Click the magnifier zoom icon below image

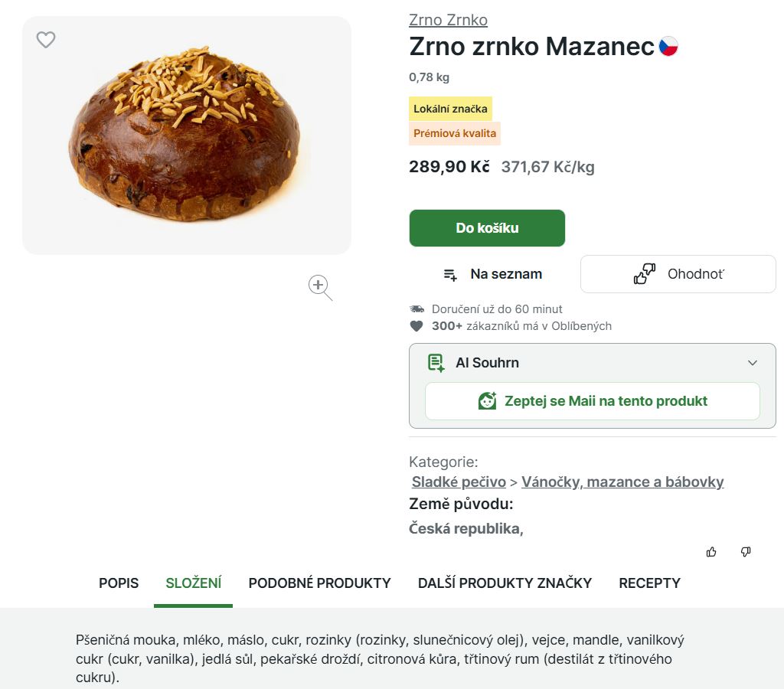click(319, 286)
